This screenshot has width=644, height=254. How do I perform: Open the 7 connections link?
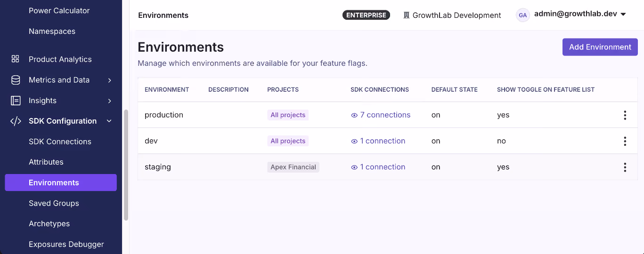[385, 115]
